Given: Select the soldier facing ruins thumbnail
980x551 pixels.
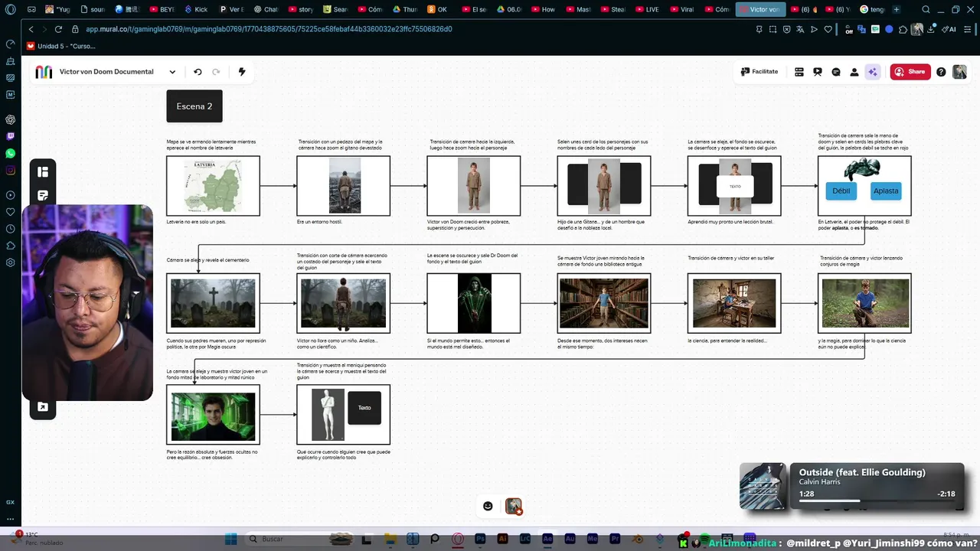Looking at the screenshot, I should (x=345, y=186).
